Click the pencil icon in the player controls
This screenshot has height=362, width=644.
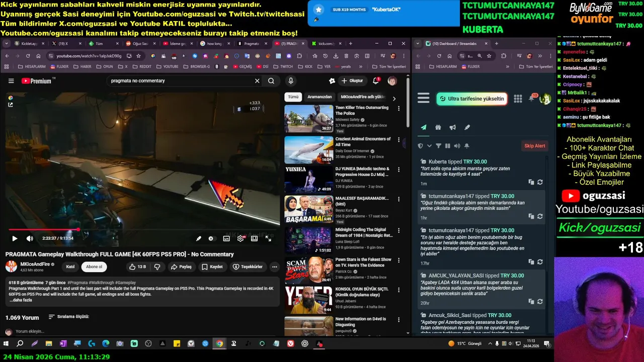click(198, 238)
